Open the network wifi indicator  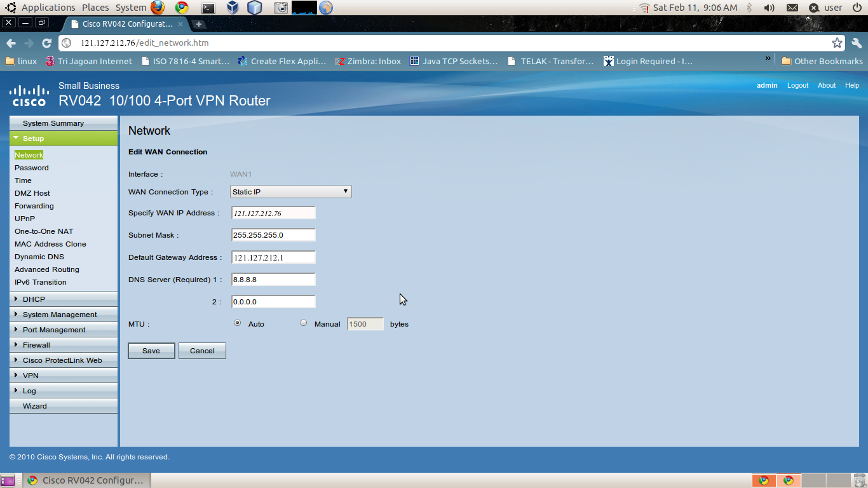coord(644,8)
